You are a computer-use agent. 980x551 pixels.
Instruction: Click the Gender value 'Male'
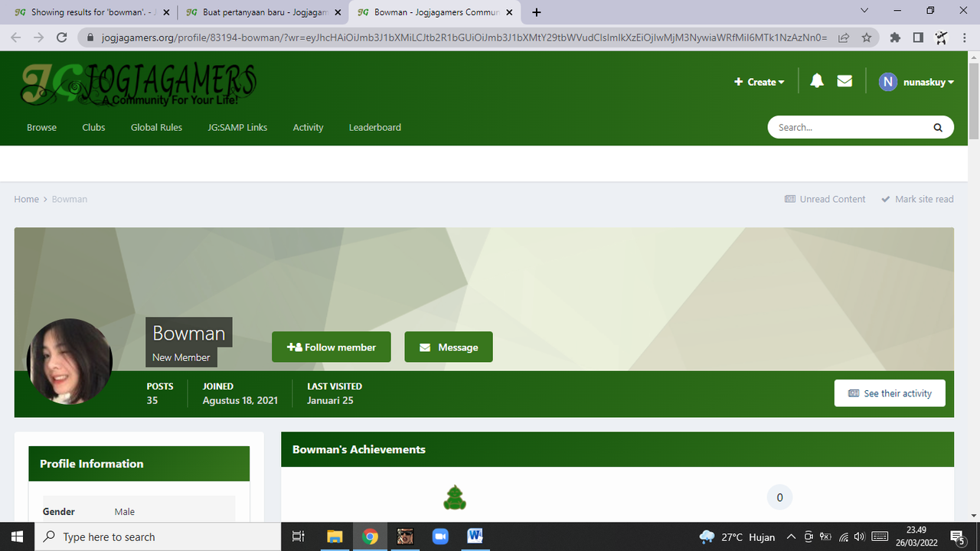[x=125, y=511]
